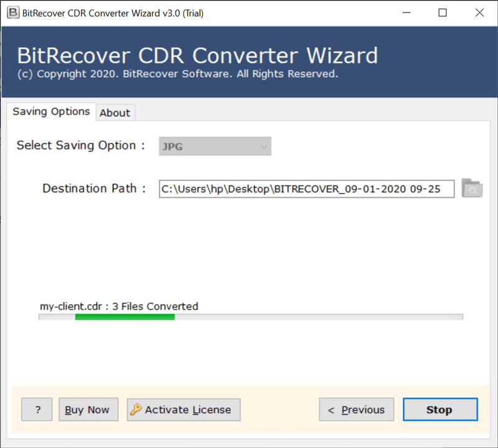Click the BitRecover app icon in title bar
This screenshot has width=498, height=448.
coord(12,12)
